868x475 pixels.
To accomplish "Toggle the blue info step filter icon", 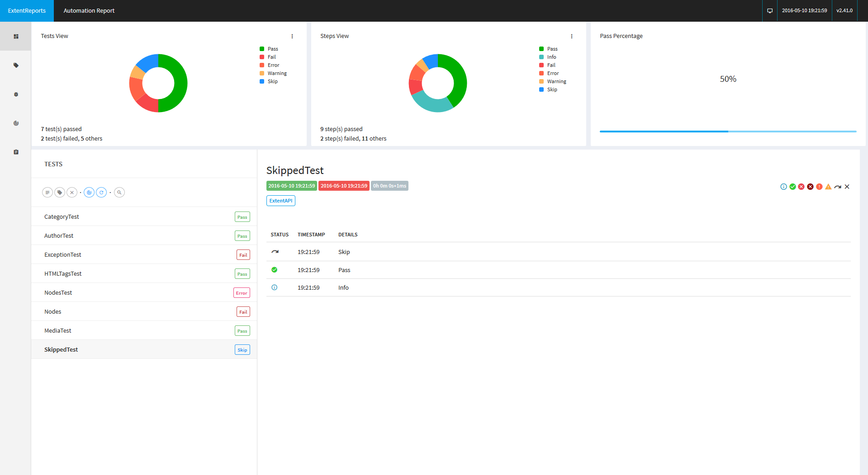I will coord(783,187).
